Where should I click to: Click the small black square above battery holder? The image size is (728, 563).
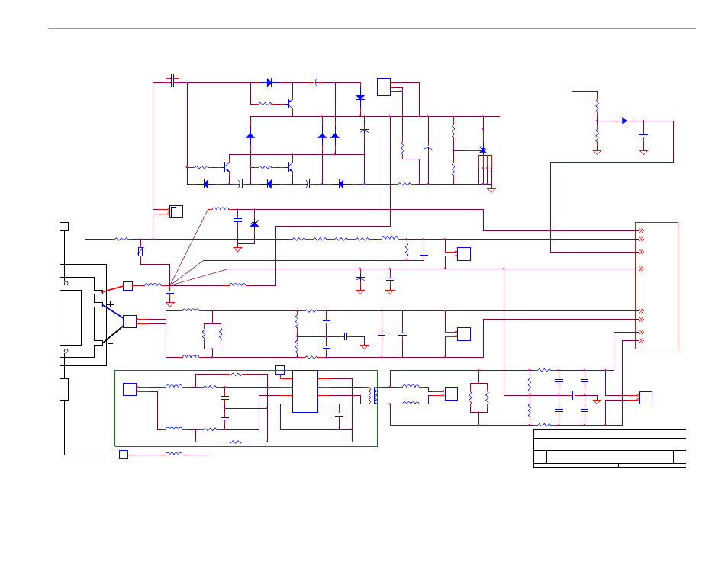click(x=64, y=227)
